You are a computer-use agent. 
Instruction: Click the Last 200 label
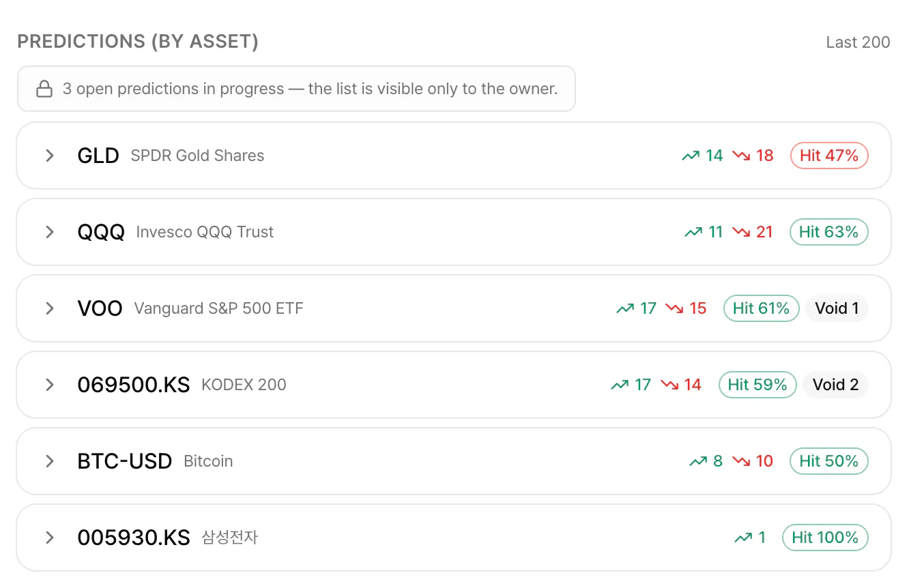click(x=858, y=42)
